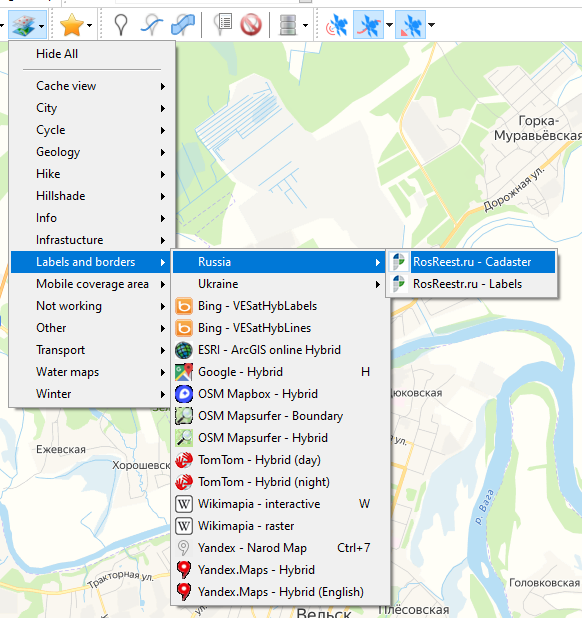Viewport: 582px width, 618px height.
Task: Expand the Info submenu arrow
Action: (x=163, y=218)
